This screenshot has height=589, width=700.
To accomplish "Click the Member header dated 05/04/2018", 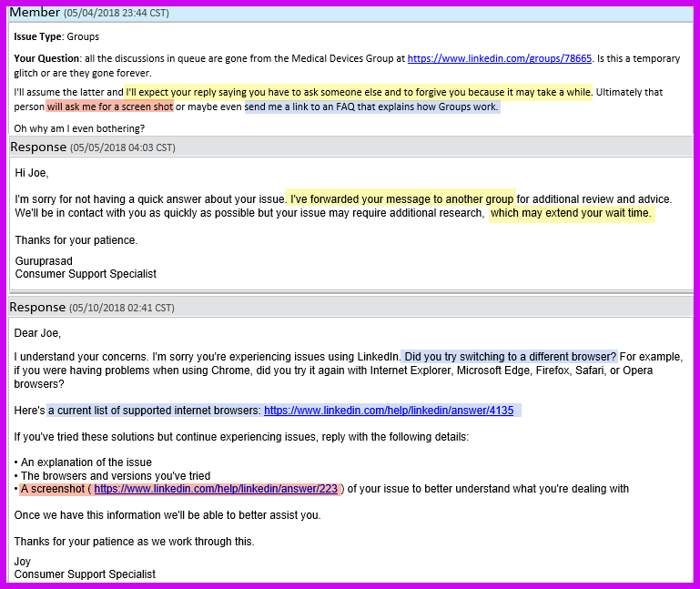I will click(x=350, y=13).
